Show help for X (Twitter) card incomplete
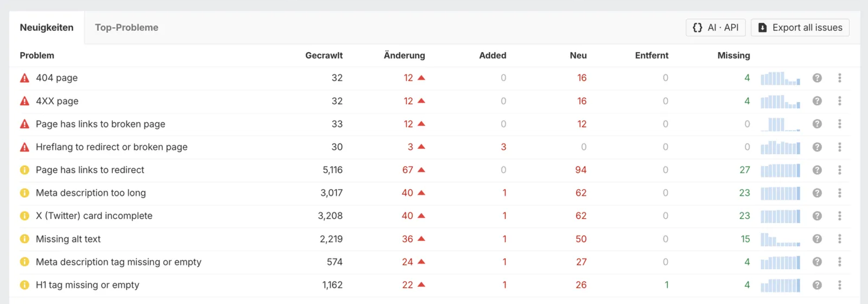The image size is (868, 304). click(x=817, y=216)
